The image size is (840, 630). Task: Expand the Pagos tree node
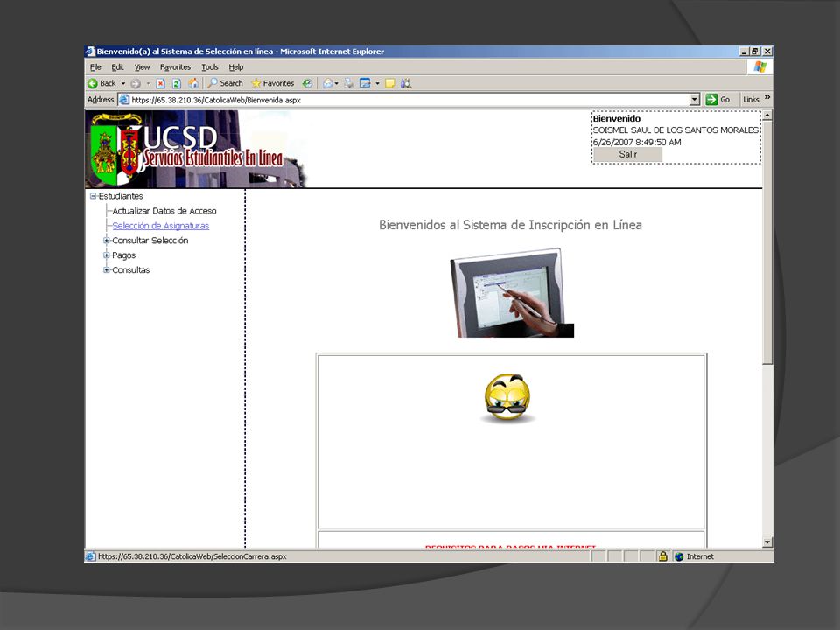point(107,255)
